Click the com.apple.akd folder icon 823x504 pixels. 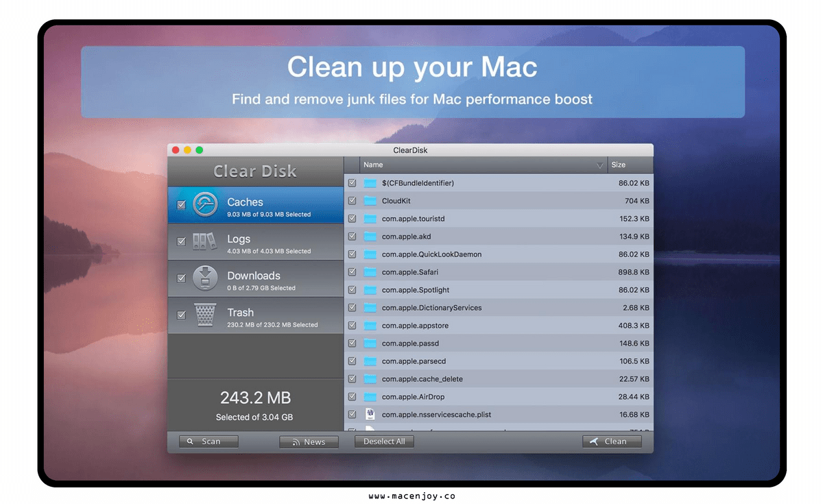(x=370, y=237)
